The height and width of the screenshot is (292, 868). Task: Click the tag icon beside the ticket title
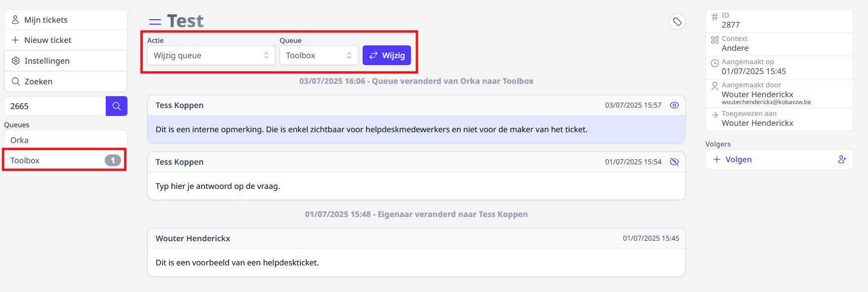(x=677, y=22)
